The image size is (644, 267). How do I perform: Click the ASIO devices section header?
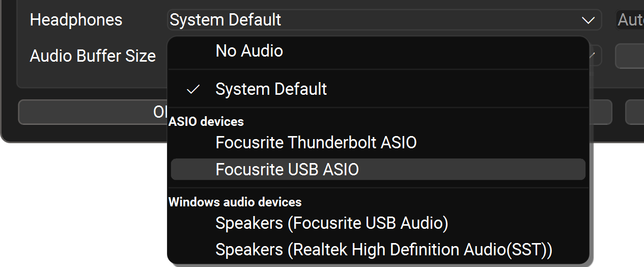[x=206, y=122]
